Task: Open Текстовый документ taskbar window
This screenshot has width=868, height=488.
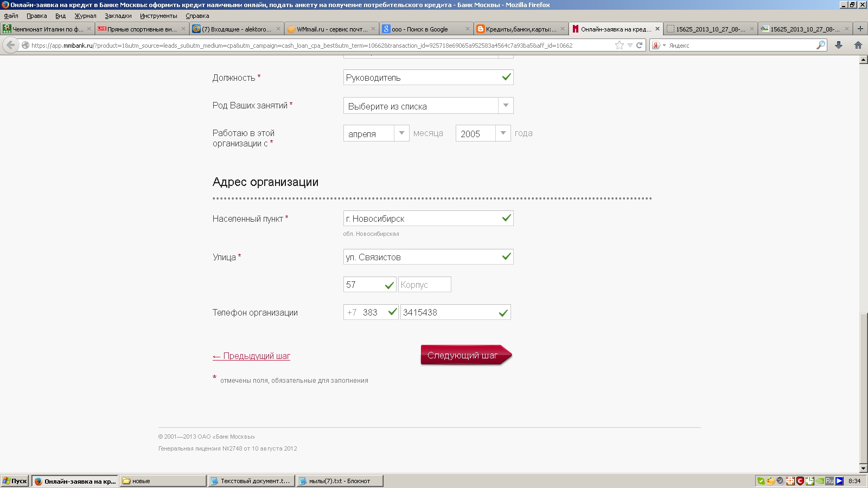Action: pos(251,481)
